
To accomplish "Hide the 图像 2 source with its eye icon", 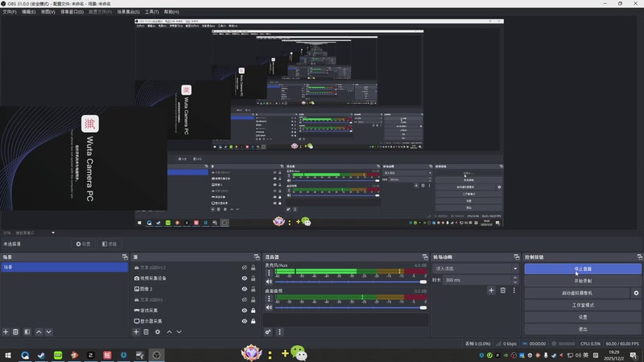I will pyautogui.click(x=245, y=289).
